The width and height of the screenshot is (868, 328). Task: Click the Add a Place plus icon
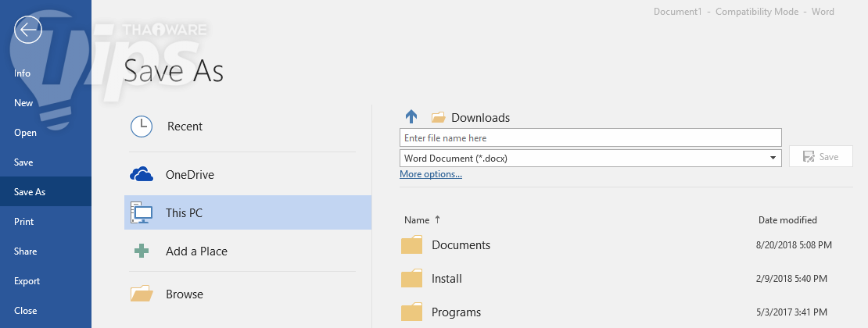point(141,251)
